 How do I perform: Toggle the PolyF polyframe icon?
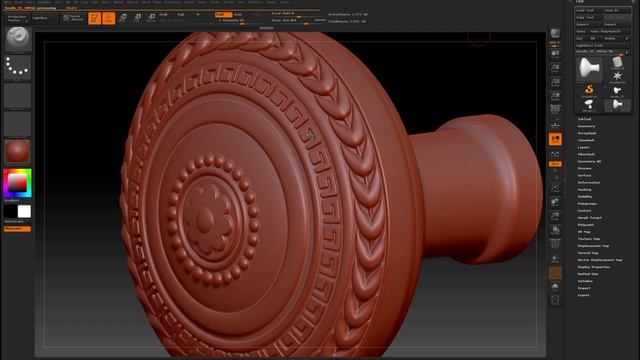pos(555,244)
